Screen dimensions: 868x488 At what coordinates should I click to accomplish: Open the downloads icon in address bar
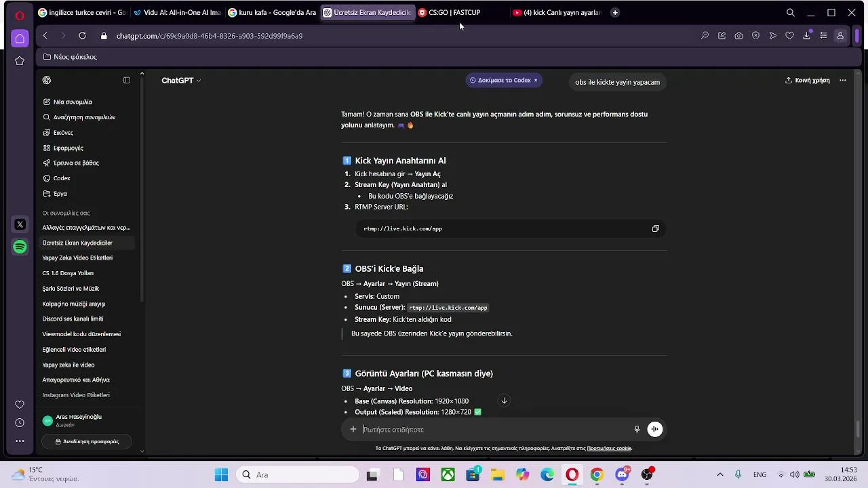(806, 35)
